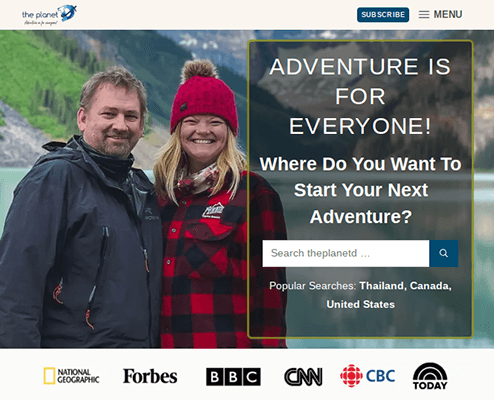Open the Canada popular search link
Screen dimensions: 494x400
429,286
